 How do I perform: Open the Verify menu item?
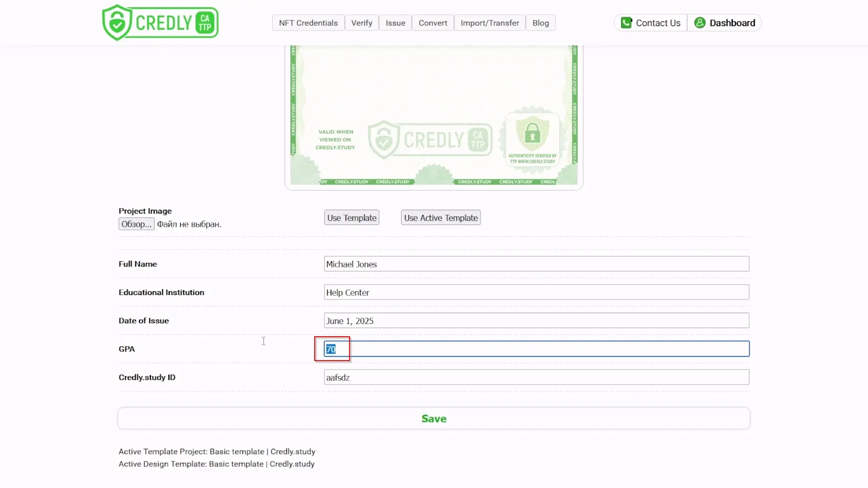(x=362, y=23)
